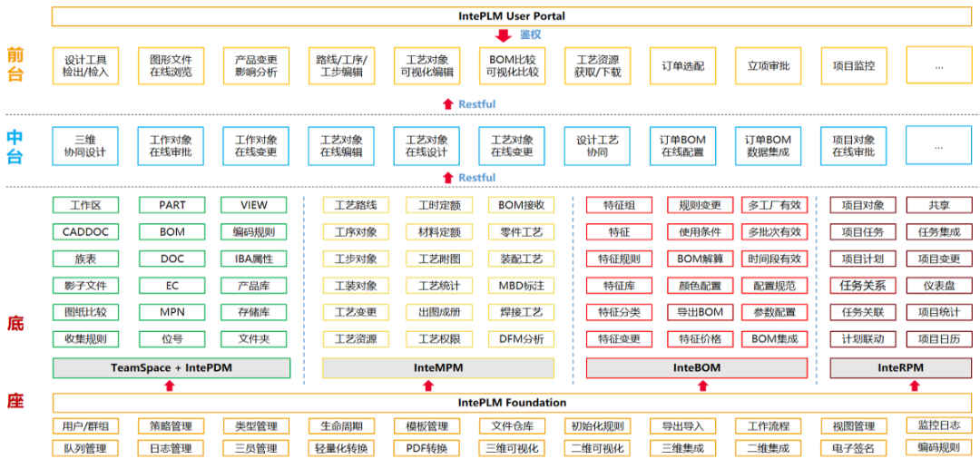Viewport: 980px width, 459px height.
Task: Click the 工作对象 在线审批 box
Action: tap(171, 146)
